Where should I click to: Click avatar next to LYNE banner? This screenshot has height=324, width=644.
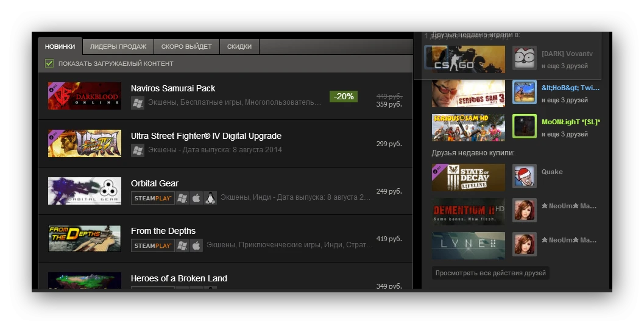pos(525,244)
